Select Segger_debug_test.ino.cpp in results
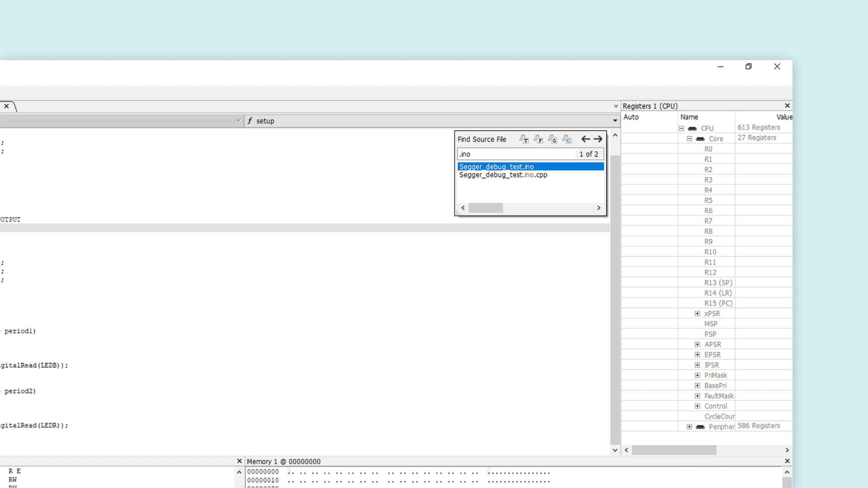 point(503,175)
